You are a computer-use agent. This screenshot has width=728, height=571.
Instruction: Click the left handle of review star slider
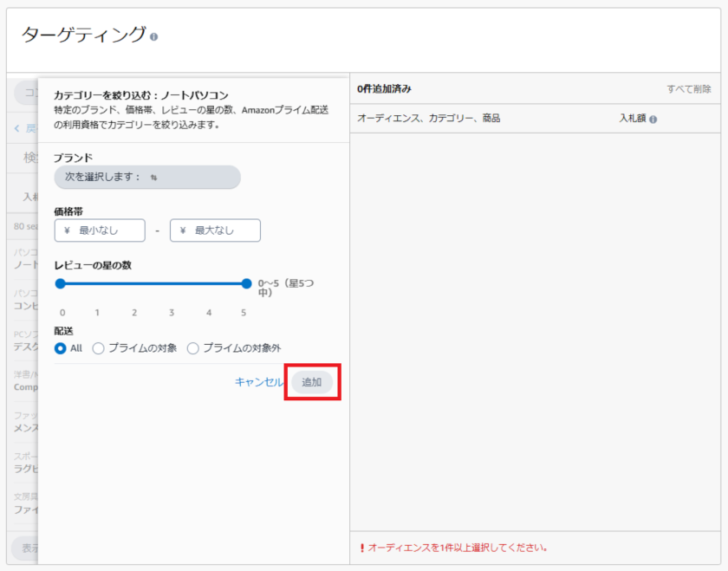(61, 283)
